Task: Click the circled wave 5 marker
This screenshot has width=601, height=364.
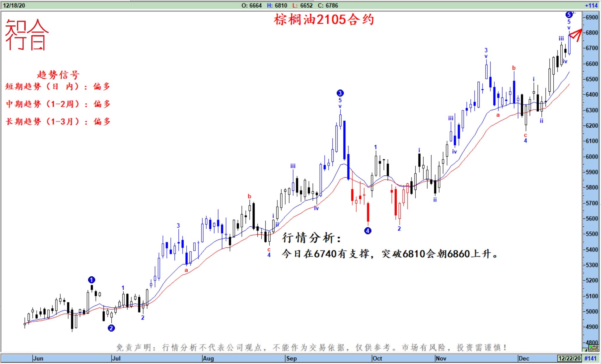Action: pyautogui.click(x=569, y=15)
